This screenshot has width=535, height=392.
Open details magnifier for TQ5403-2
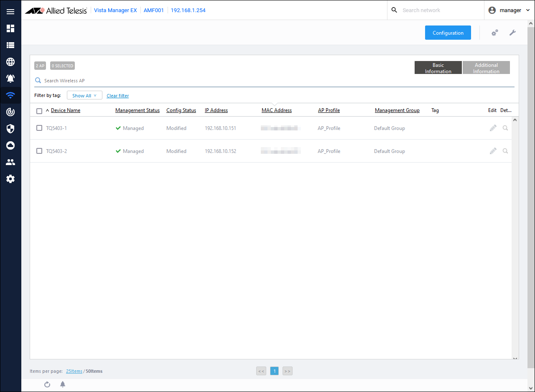click(x=505, y=151)
